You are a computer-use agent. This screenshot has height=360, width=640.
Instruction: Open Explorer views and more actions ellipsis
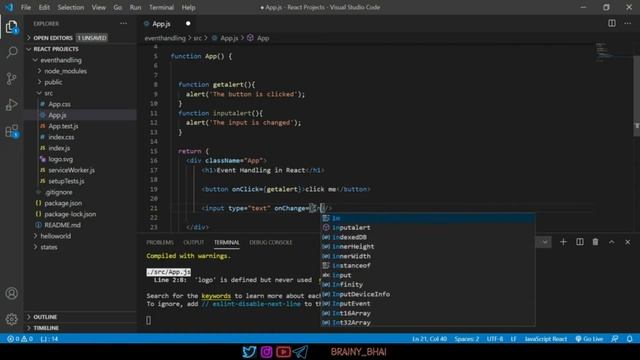[124, 24]
